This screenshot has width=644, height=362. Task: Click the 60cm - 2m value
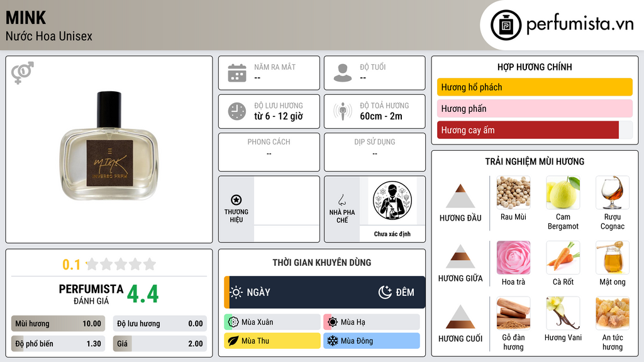coord(381,116)
